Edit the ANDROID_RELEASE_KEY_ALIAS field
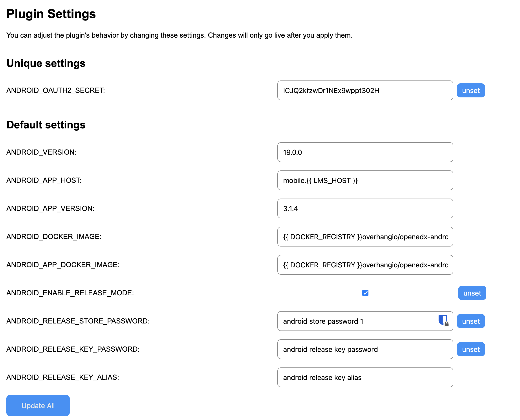 tap(365, 377)
